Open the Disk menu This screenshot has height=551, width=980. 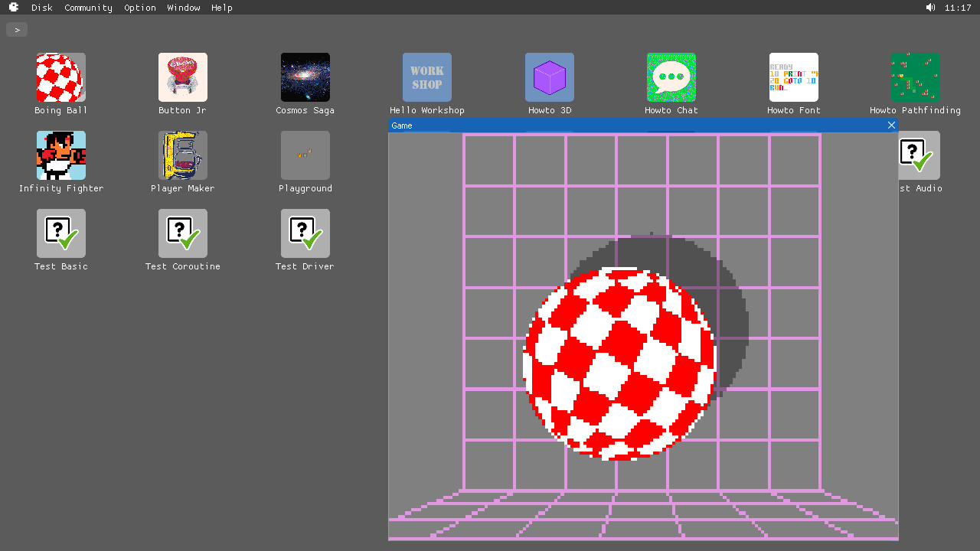[41, 8]
